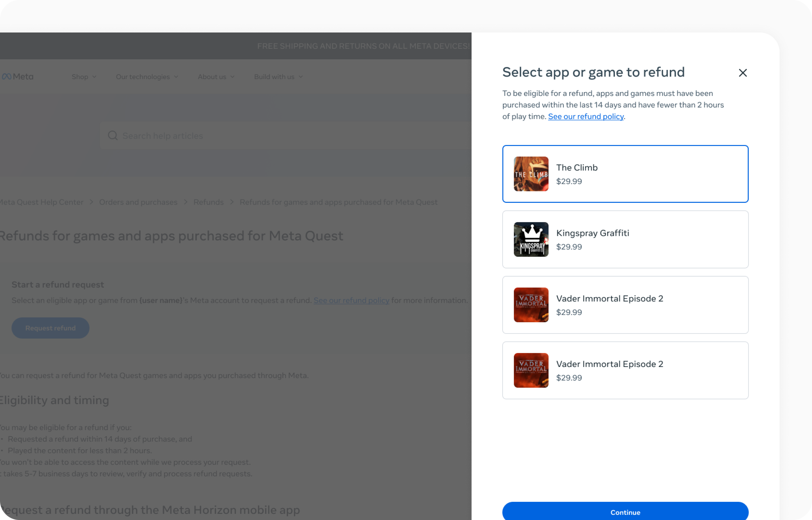Expand the About us menu

point(216,77)
